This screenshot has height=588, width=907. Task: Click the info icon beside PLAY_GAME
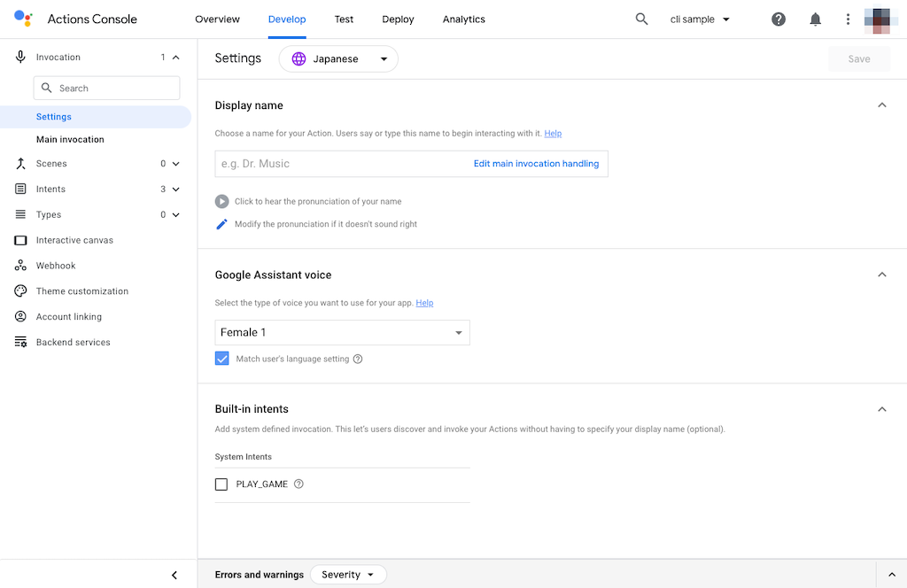click(x=298, y=484)
